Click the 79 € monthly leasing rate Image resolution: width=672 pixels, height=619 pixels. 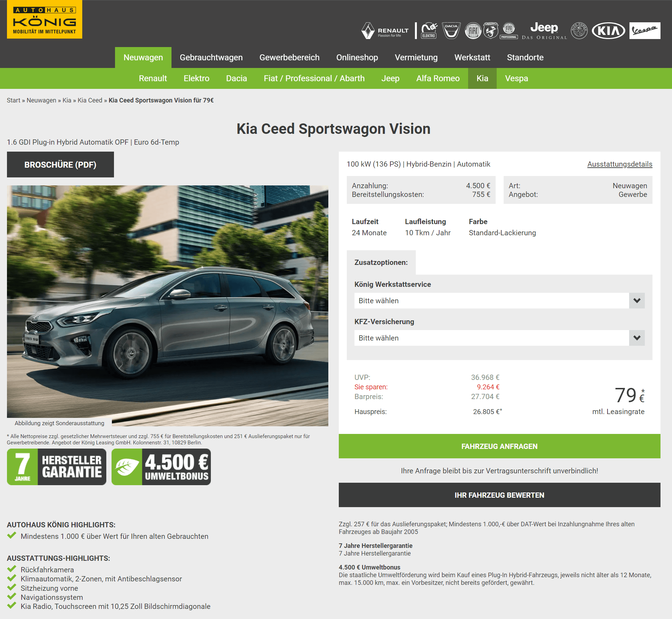(629, 395)
